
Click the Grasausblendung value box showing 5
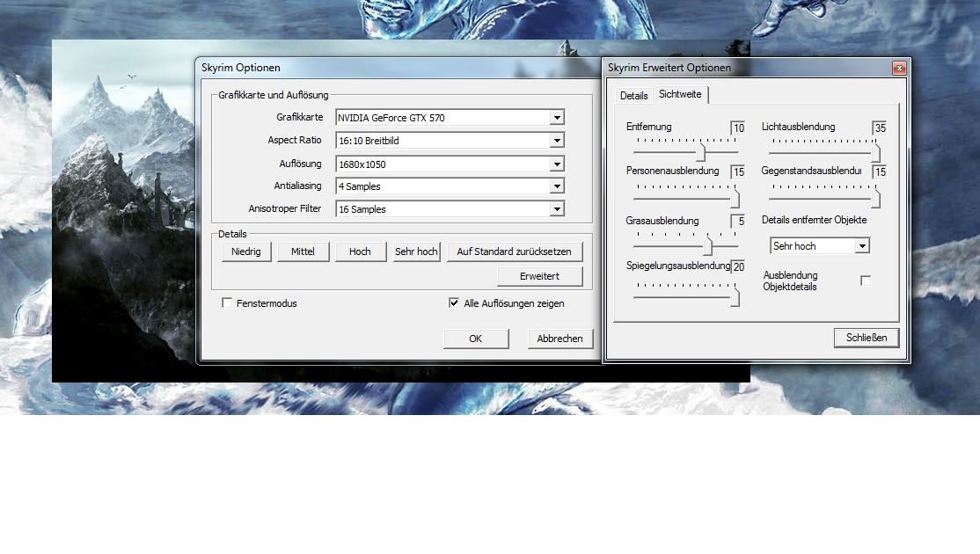point(737,221)
